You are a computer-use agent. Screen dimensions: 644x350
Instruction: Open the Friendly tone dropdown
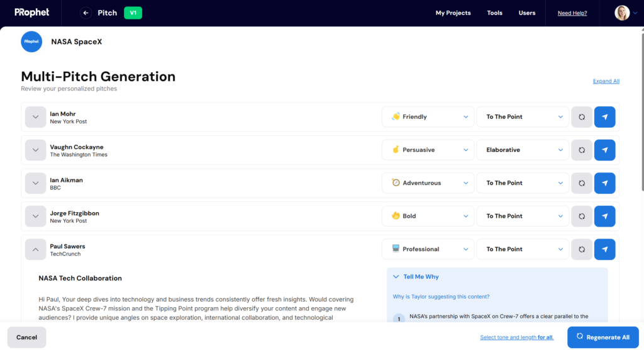coord(428,117)
